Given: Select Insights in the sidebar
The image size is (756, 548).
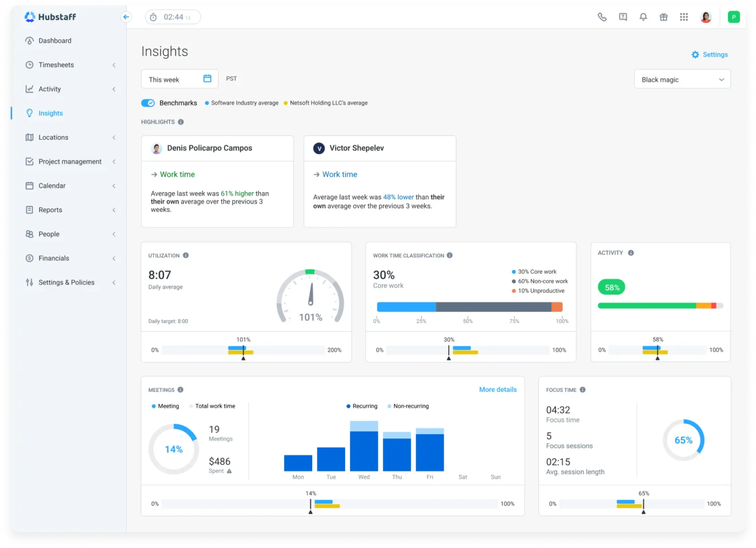Looking at the screenshot, I should (51, 113).
